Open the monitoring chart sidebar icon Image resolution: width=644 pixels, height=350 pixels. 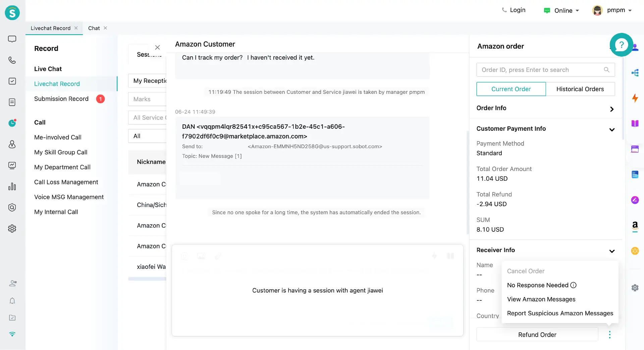click(12, 165)
